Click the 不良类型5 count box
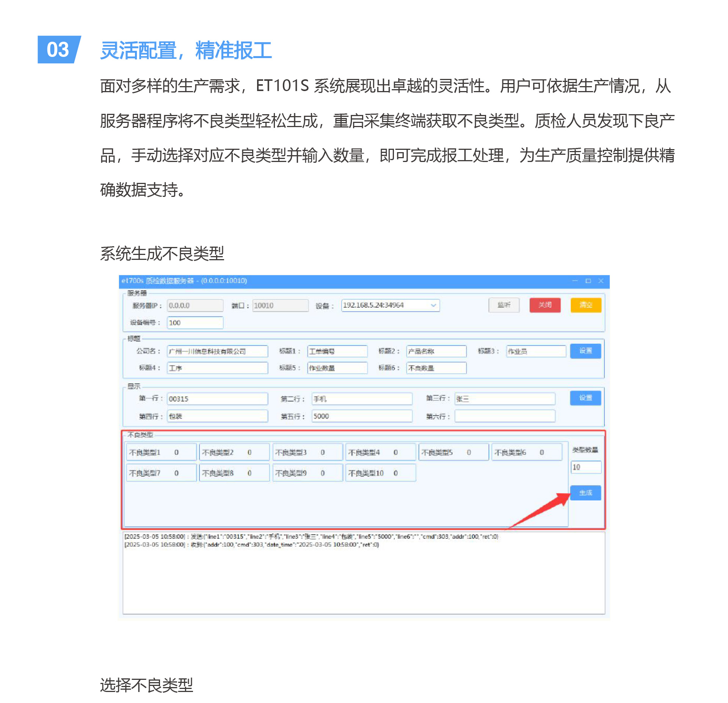 454,452
